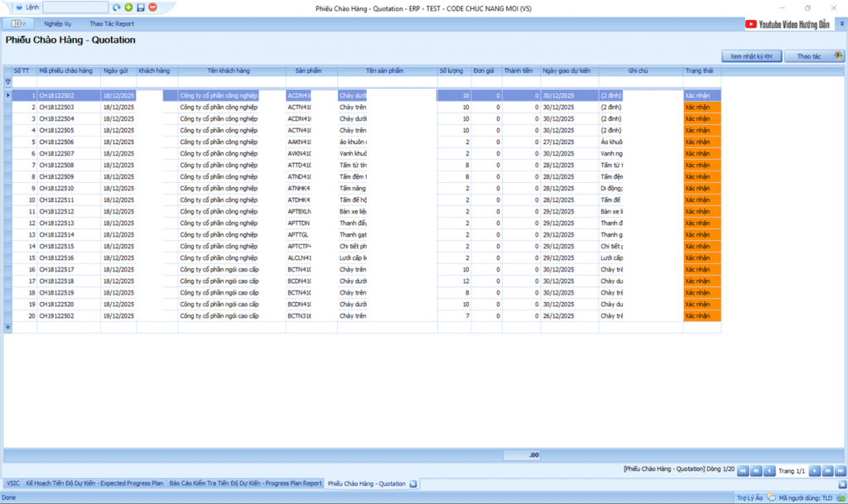Open the Trợ Lý Ảo chat icon

point(771,498)
